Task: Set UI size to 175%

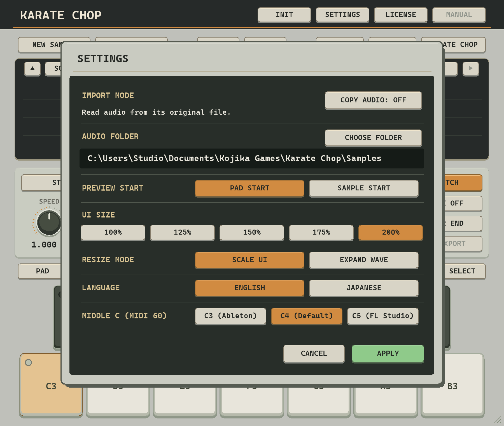Action: tap(321, 233)
